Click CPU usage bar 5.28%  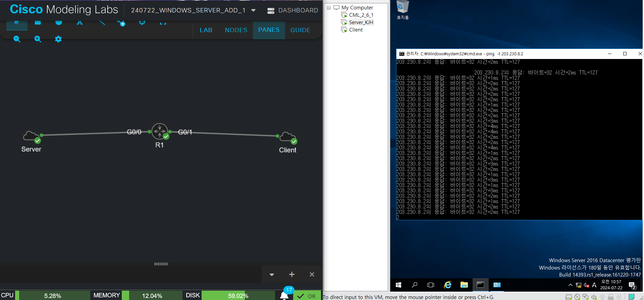pyautogui.click(x=53, y=296)
